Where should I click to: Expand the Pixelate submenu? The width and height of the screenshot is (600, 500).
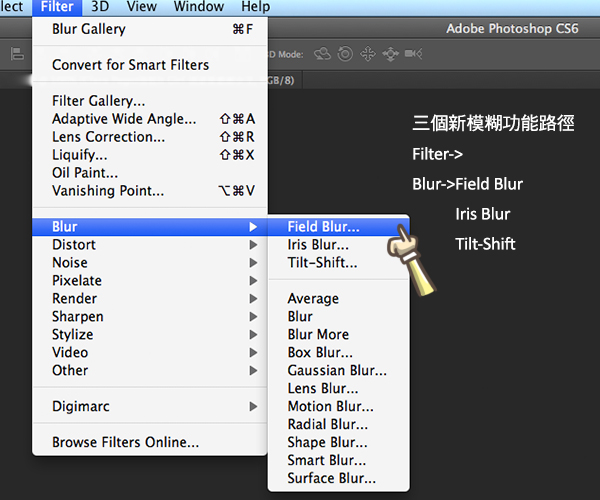pos(150,281)
